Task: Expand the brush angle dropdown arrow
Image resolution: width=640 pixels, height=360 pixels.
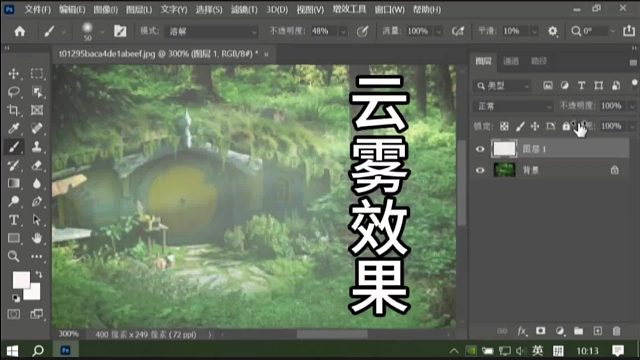Action: [x=612, y=31]
